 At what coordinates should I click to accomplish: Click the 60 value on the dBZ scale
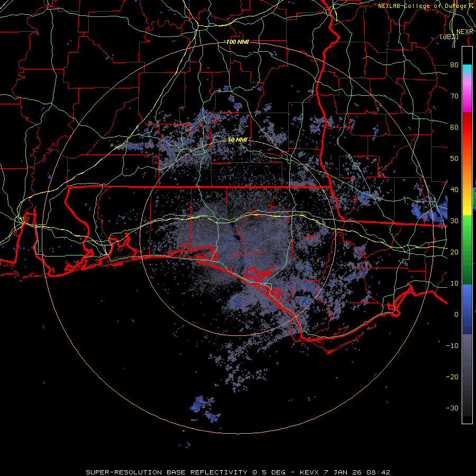click(454, 127)
